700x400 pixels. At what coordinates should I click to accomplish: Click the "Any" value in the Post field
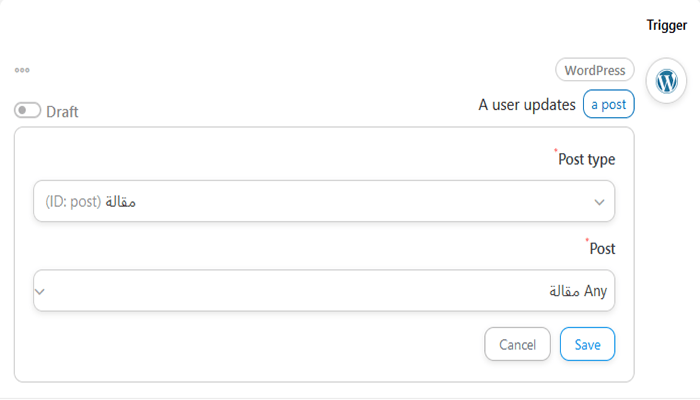(595, 292)
